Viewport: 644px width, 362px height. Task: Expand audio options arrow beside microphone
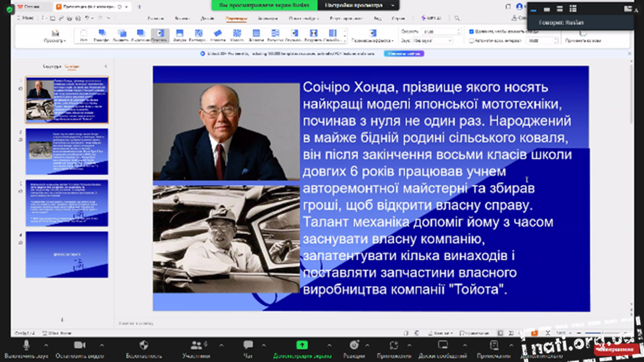[x=46, y=345]
